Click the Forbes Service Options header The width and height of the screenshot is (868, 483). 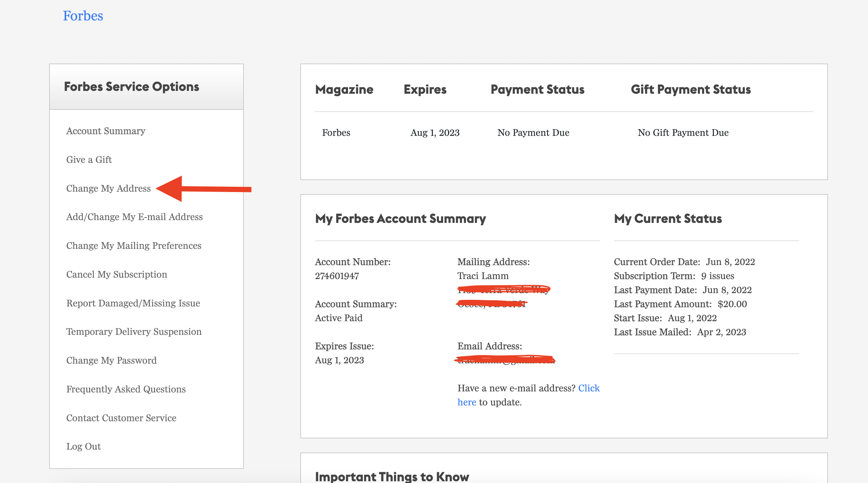132,87
